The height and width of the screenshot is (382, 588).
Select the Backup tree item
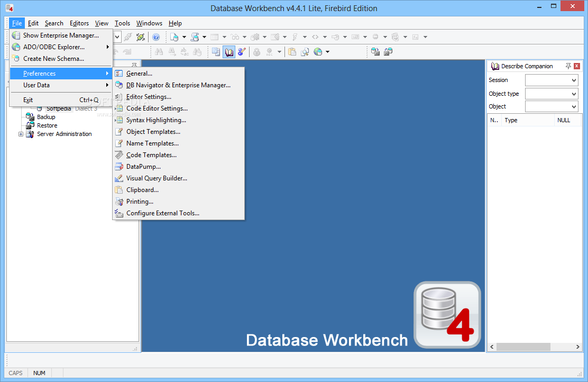click(46, 117)
